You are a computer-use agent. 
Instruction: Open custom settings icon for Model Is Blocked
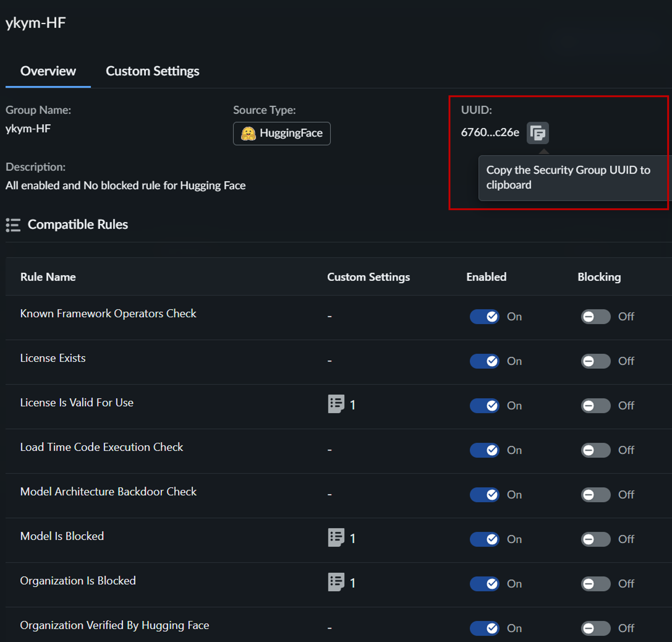(336, 537)
